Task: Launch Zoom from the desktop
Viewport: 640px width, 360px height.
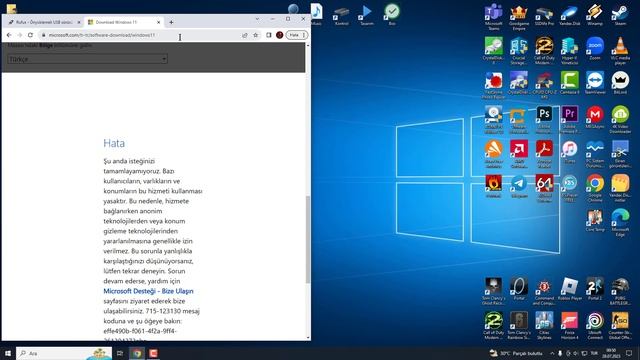Action: (595, 49)
